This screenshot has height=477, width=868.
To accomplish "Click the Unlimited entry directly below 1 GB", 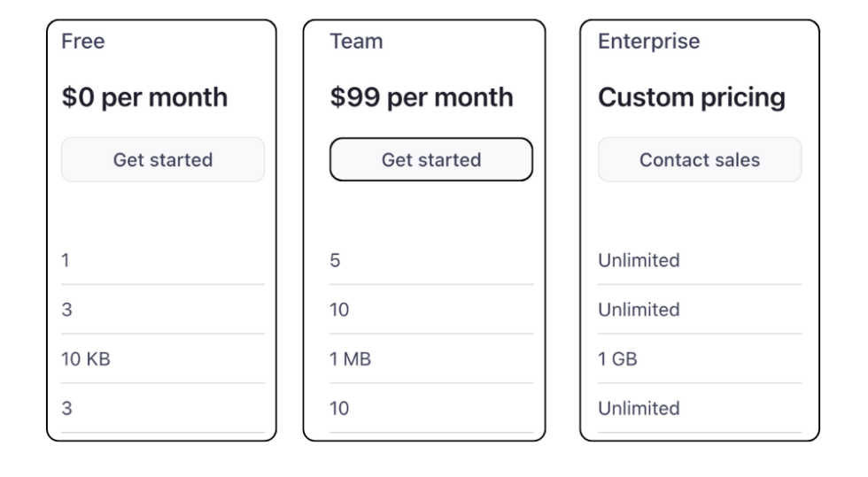I will (x=639, y=409).
